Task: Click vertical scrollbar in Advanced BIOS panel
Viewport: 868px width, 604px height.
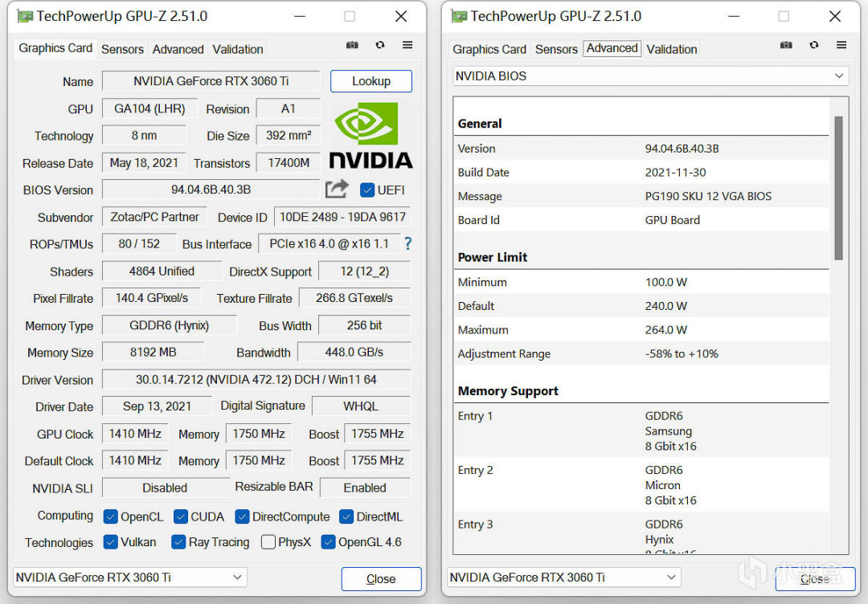Action: point(838,188)
